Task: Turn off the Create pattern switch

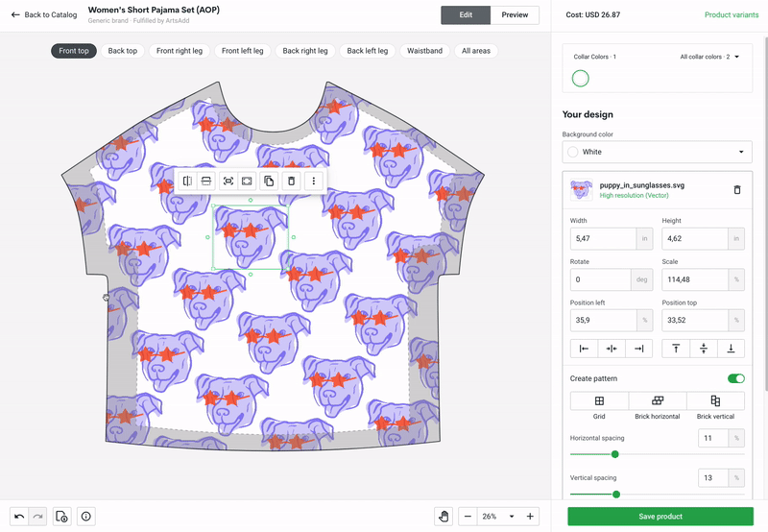Action: (736, 378)
